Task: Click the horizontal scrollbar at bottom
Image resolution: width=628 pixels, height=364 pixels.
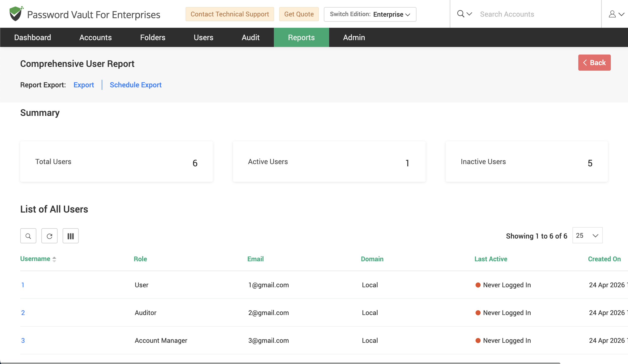Action: 280,363
